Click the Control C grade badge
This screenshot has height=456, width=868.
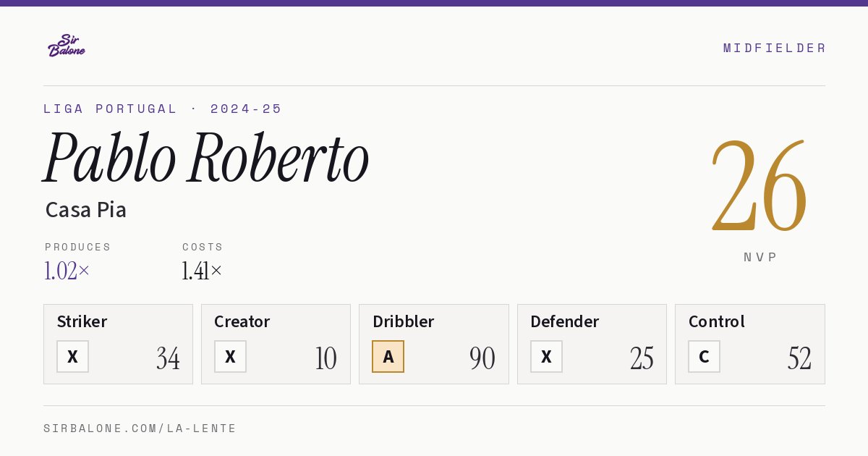point(704,357)
